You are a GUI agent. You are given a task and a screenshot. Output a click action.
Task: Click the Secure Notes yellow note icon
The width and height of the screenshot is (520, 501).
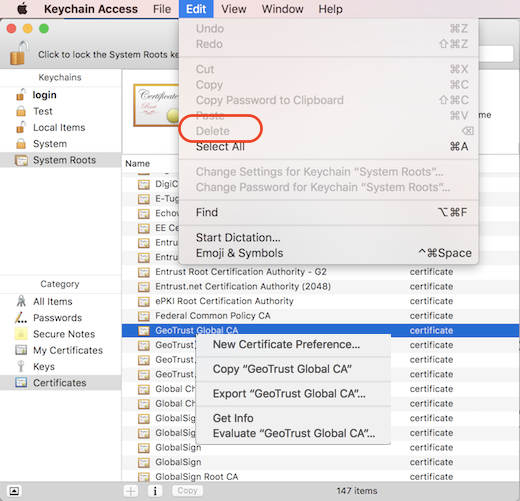(21, 334)
